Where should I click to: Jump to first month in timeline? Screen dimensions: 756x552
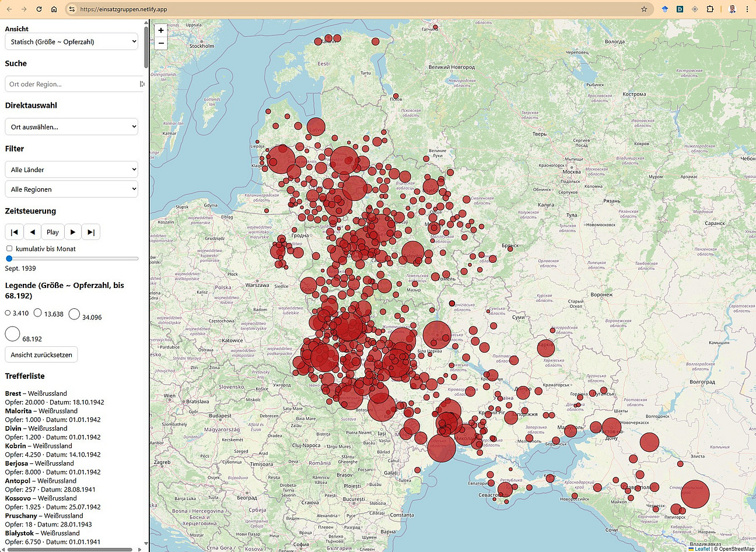tap(14, 232)
